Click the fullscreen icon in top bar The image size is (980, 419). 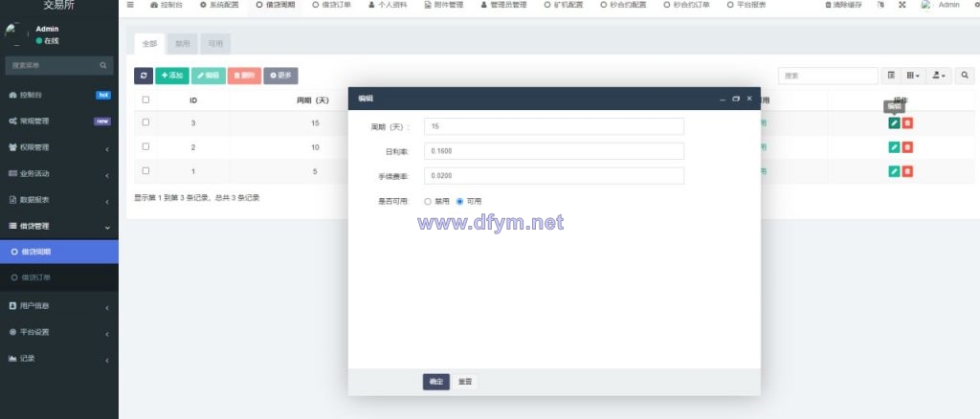(x=902, y=5)
